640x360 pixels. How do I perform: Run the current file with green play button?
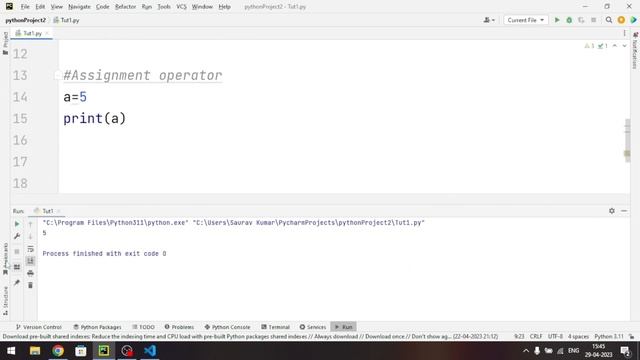coord(557,20)
